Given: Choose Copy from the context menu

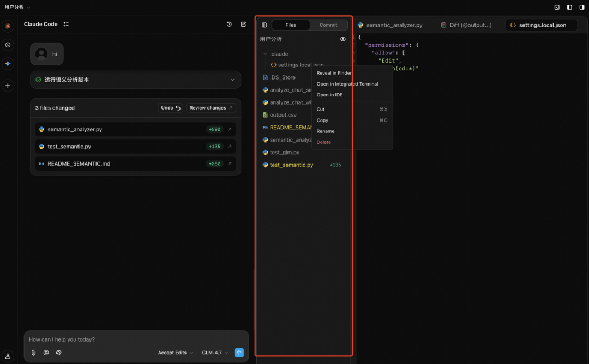Looking at the screenshot, I should (x=352, y=120).
